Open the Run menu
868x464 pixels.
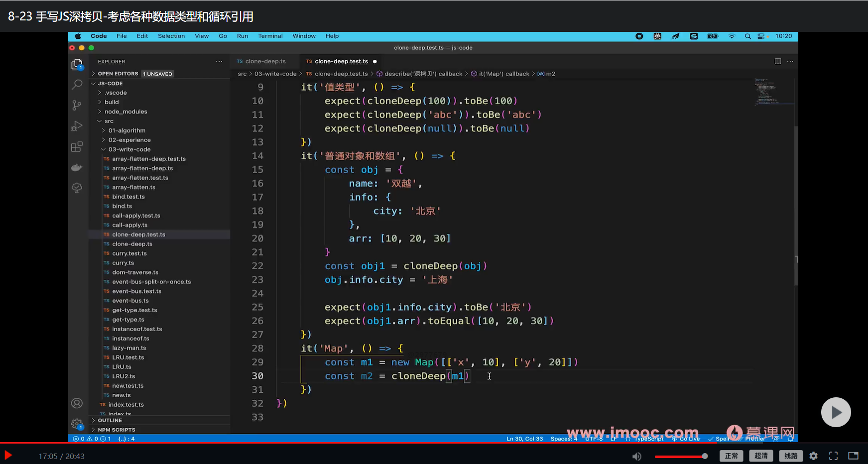coord(243,36)
